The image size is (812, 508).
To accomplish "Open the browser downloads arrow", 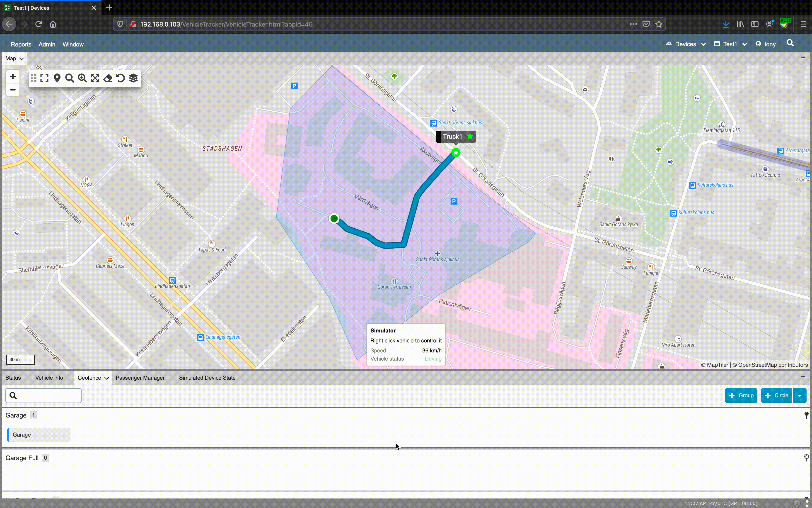I will (x=726, y=24).
